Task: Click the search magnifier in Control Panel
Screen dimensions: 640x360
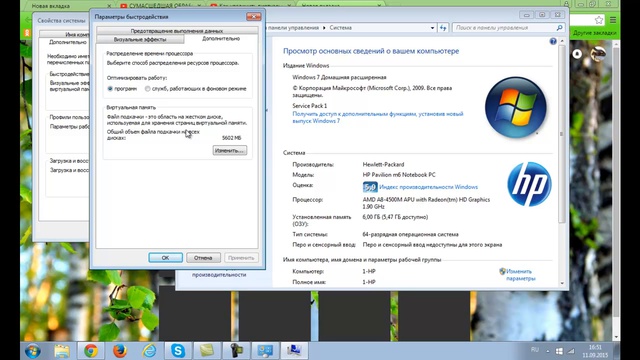Action: (x=560, y=28)
